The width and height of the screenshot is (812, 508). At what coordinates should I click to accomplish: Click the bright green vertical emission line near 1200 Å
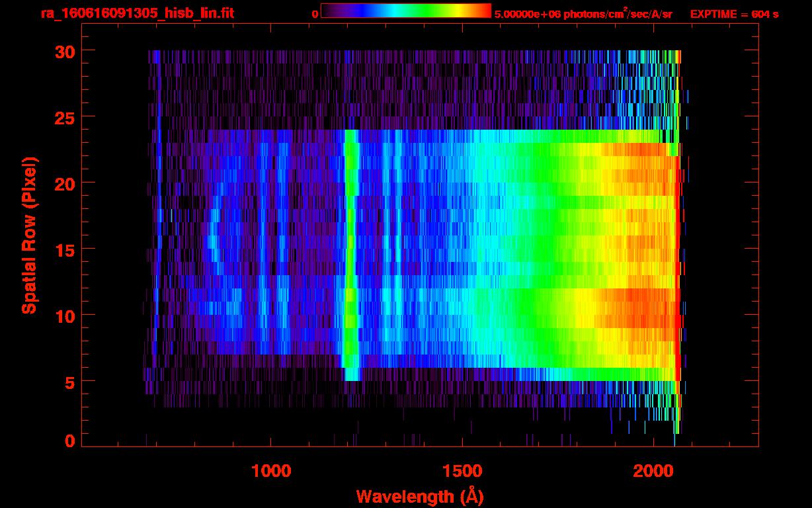click(350, 251)
